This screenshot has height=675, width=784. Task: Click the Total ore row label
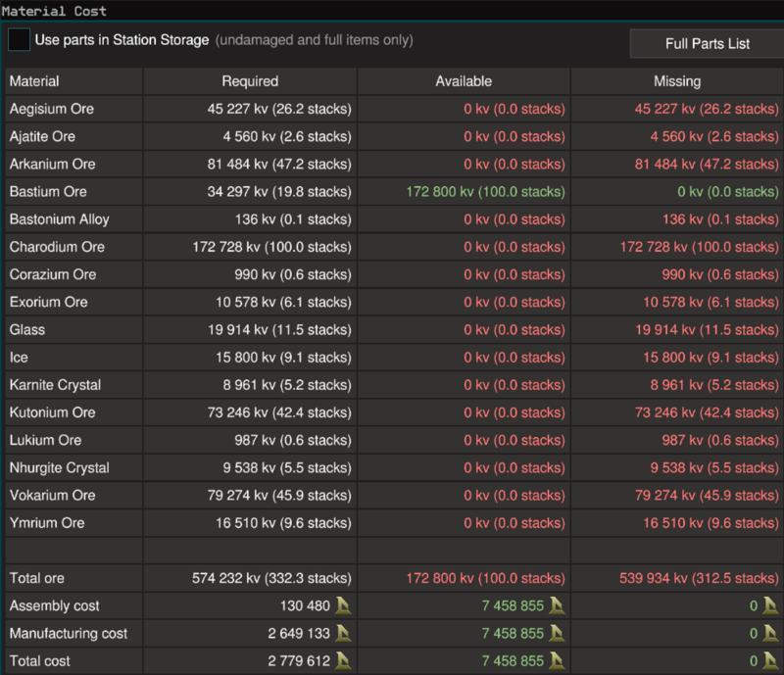tap(37, 578)
